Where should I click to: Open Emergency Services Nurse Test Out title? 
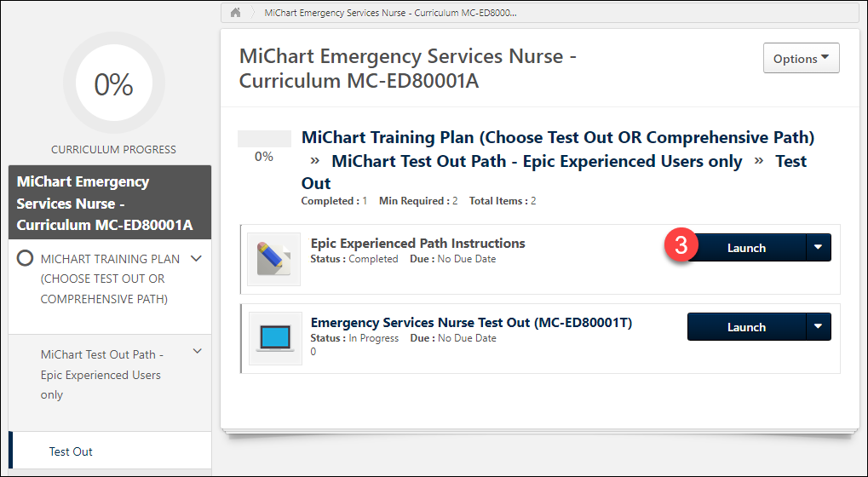[x=471, y=323]
